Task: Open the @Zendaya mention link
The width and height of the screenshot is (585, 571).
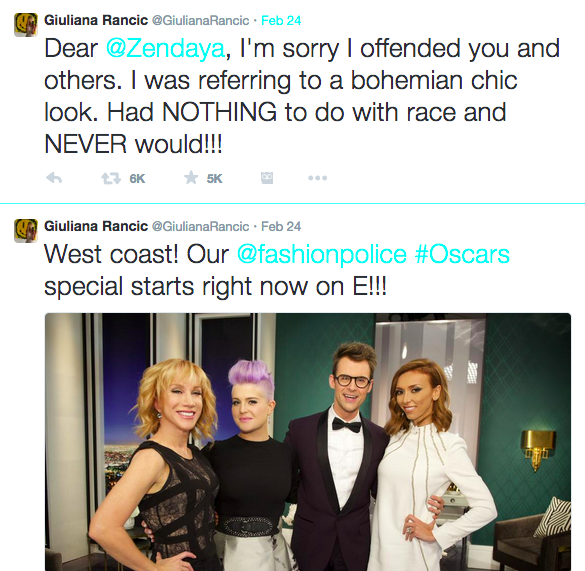Action: point(165,49)
